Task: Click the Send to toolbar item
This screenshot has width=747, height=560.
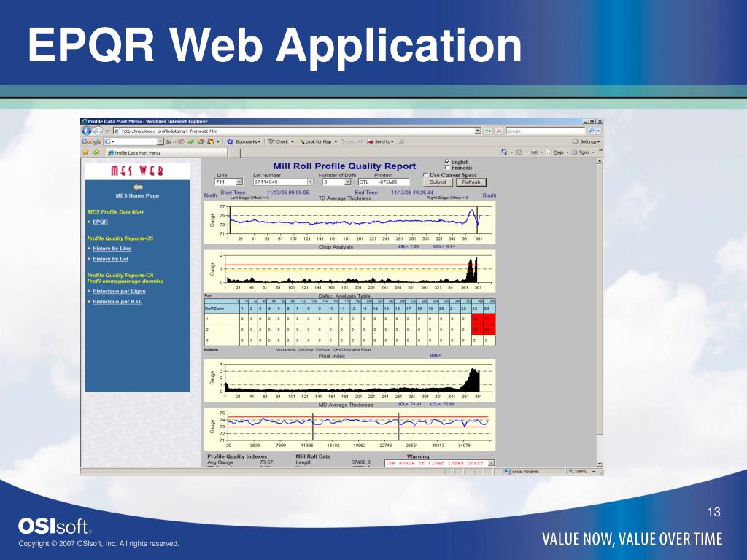Action: [x=380, y=141]
